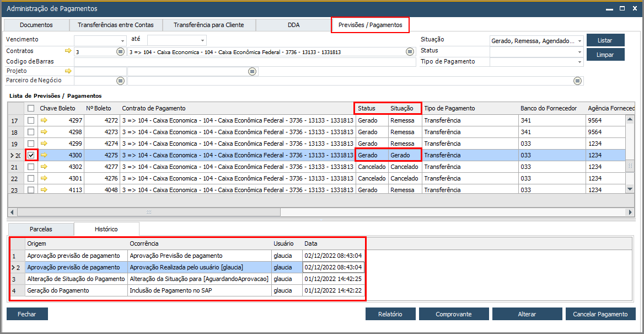This screenshot has width=644, height=334.
Task: Open the Transferência para Cliente tab
Action: 208,25
